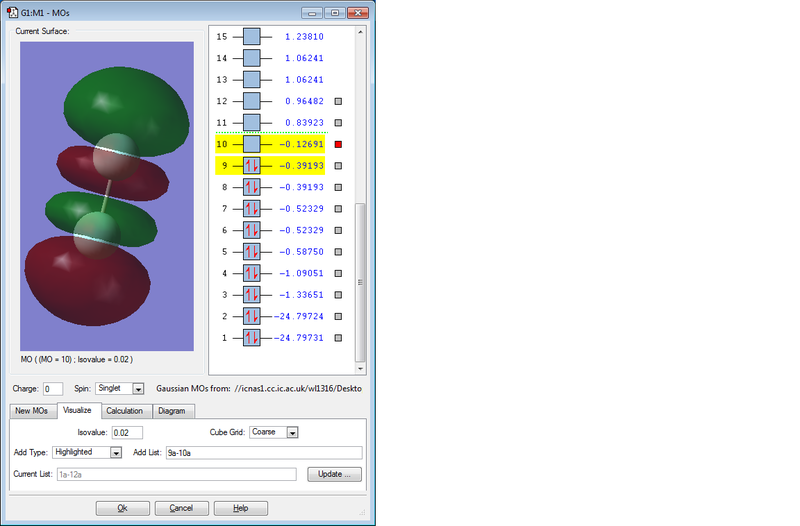Viewport: 800px width, 526px height.
Task: Click electron pair box of orbital 1
Action: click(x=252, y=338)
